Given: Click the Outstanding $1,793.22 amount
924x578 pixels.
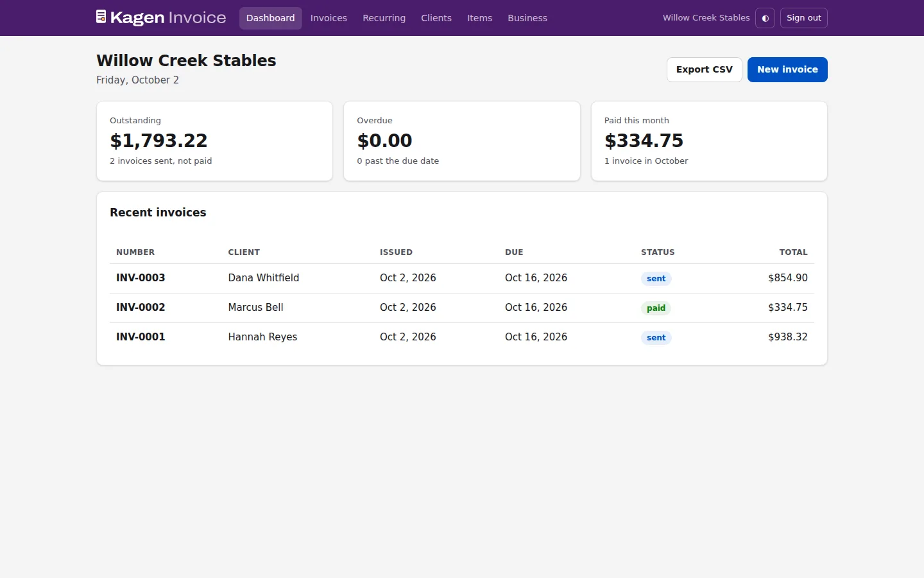Looking at the screenshot, I should click(x=158, y=141).
